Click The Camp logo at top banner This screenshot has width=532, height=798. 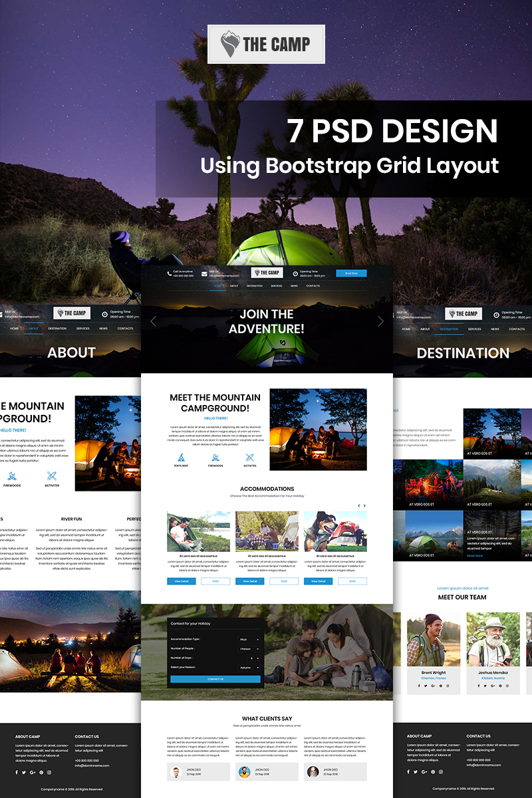coord(266,45)
